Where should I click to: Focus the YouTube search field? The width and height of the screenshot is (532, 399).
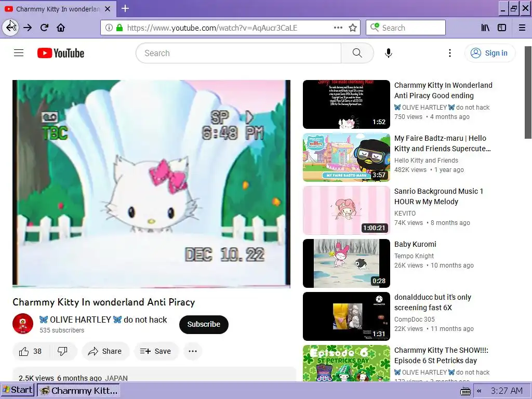238,53
